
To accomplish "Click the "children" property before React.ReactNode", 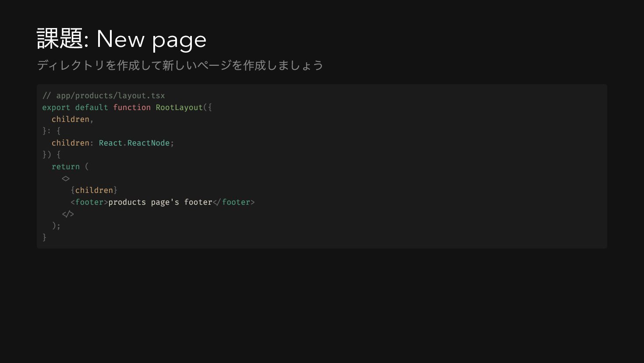I will tap(71, 143).
